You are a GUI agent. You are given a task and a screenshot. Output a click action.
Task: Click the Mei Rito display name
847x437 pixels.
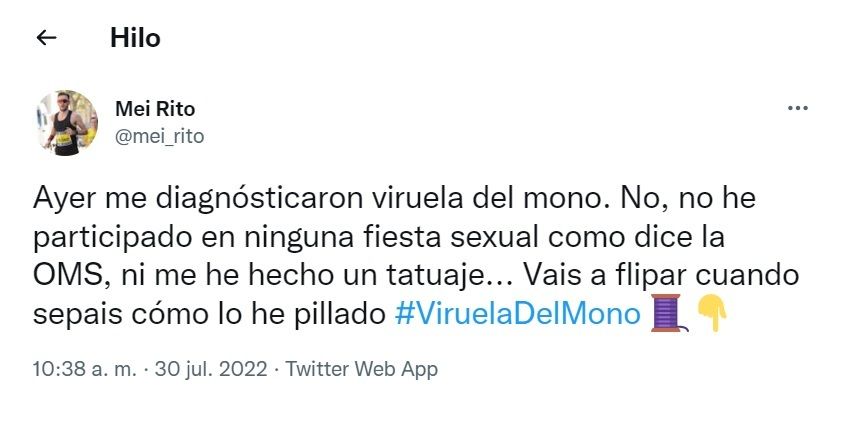156,110
